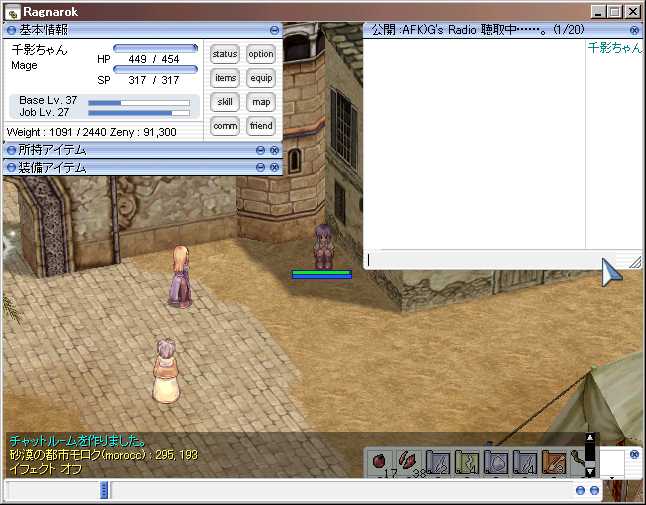Viewport: 646px width, 505px height.
Task: Click the chat log down arrow
Action: click(590, 472)
